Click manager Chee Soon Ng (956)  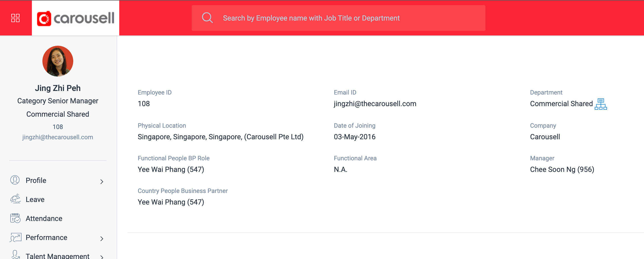click(562, 169)
